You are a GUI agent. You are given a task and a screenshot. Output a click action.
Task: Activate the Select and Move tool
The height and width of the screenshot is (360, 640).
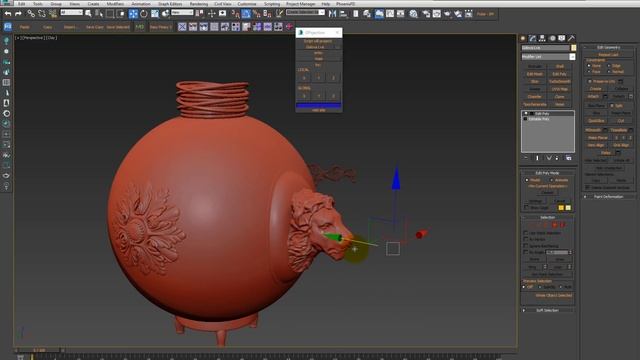(x=133, y=14)
